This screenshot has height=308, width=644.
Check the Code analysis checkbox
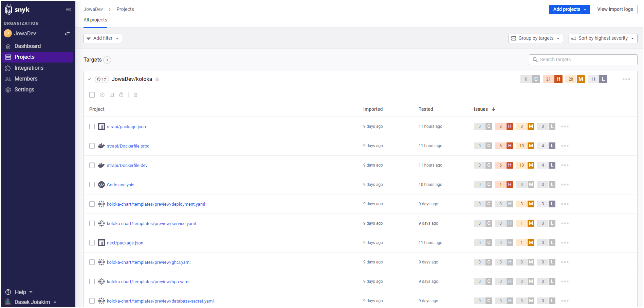[92, 185]
